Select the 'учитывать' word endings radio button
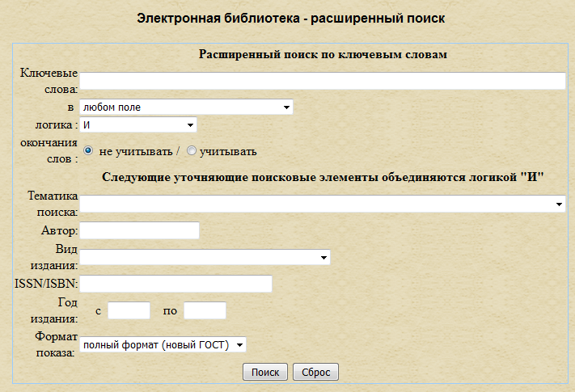This screenshot has height=392, width=575. (x=192, y=151)
